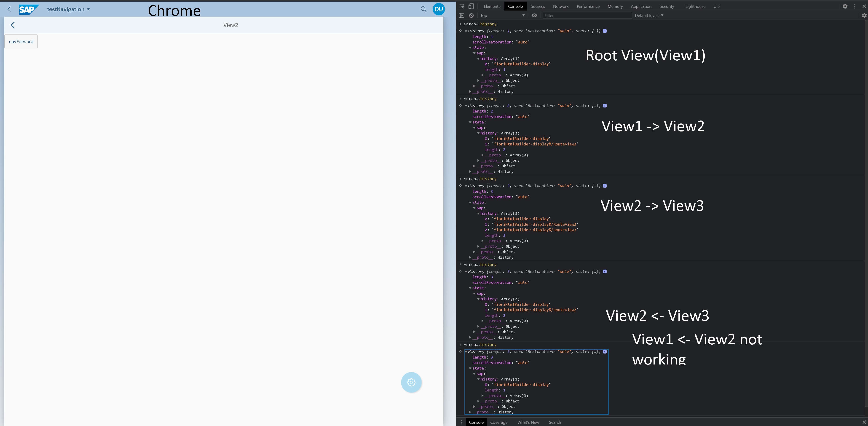
Task: Click the navForward button
Action: [21, 41]
